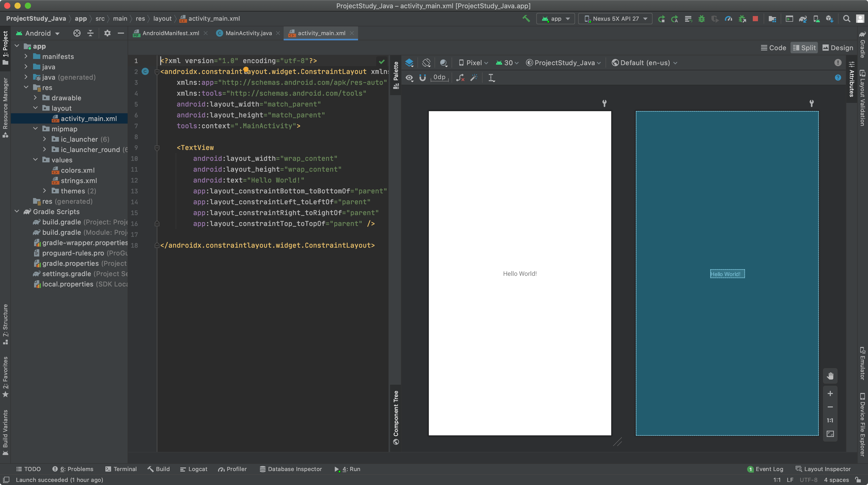This screenshot has height=485, width=868.
Task: Click Infer Constraints magic wand icon
Action: click(474, 78)
